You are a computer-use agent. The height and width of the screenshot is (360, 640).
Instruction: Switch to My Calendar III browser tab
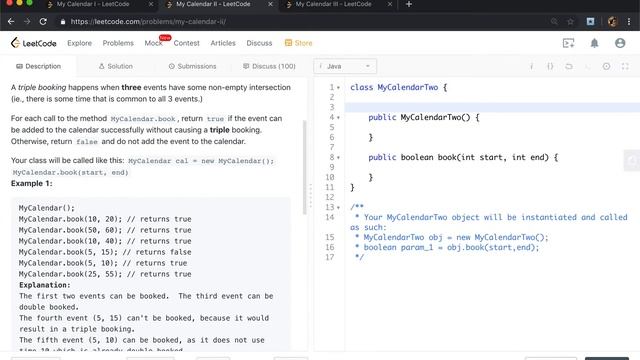[x=333, y=4]
